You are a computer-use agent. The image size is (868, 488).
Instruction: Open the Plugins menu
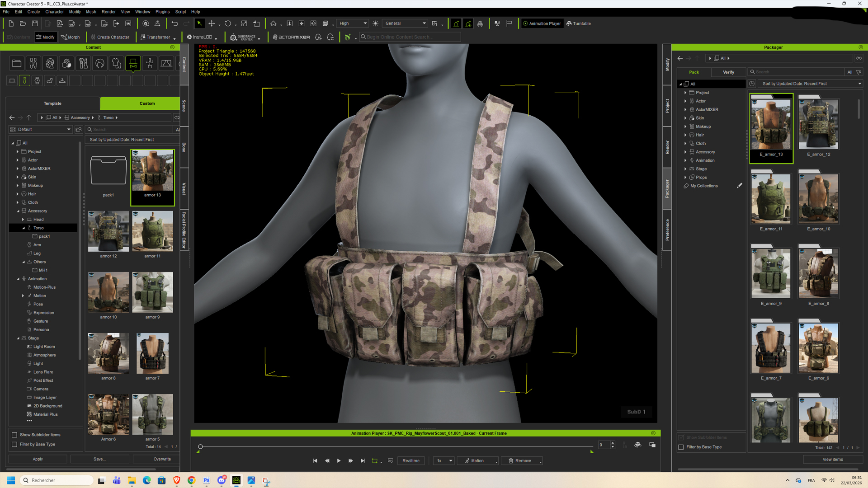coord(162,12)
